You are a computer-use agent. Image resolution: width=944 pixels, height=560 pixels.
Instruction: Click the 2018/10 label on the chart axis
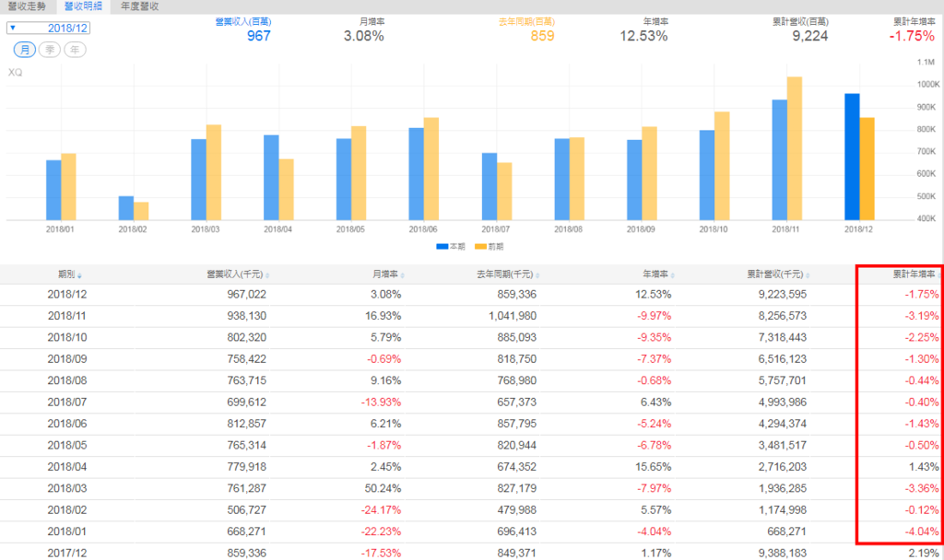714,229
